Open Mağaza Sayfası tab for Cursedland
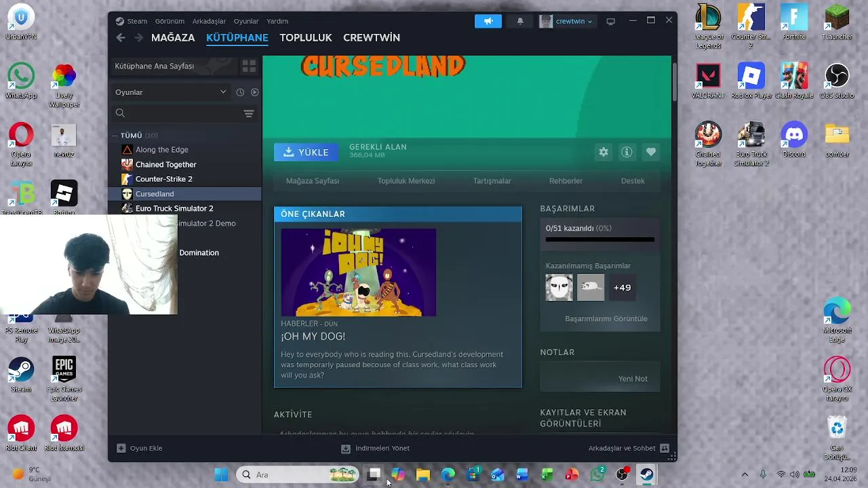Screen dimensions: 868x488 pyautogui.click(x=313, y=181)
